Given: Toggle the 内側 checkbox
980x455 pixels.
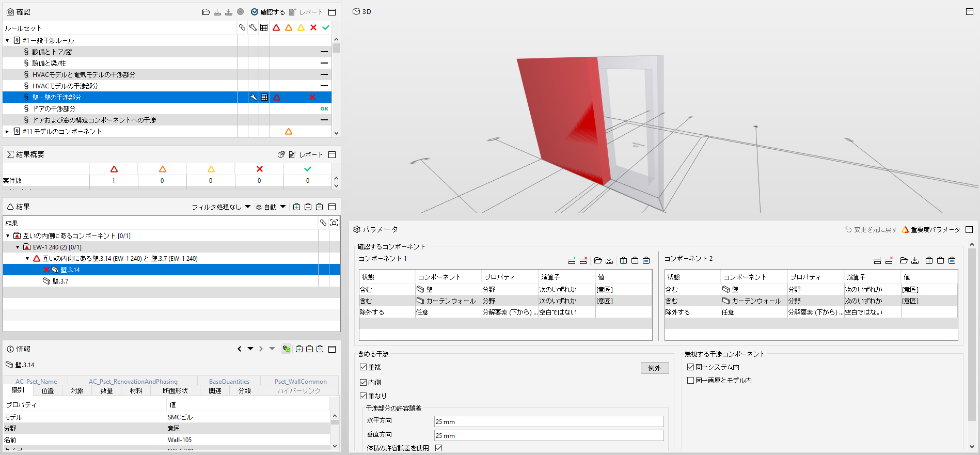Looking at the screenshot, I should (363, 383).
